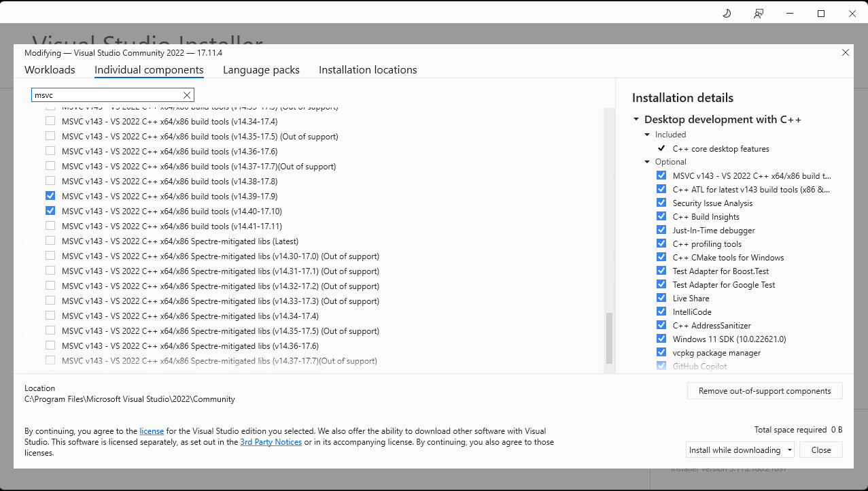Check build tools v14.38-17.8 checkbox
Image resolution: width=868 pixels, height=491 pixels.
[x=50, y=181]
